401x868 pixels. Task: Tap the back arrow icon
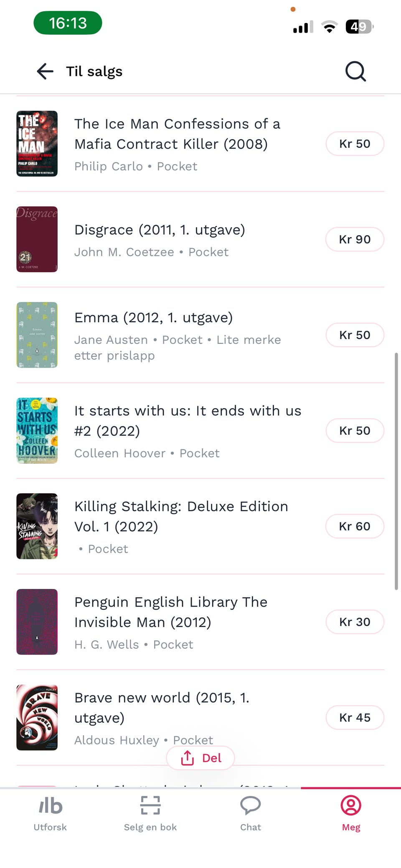tap(45, 71)
